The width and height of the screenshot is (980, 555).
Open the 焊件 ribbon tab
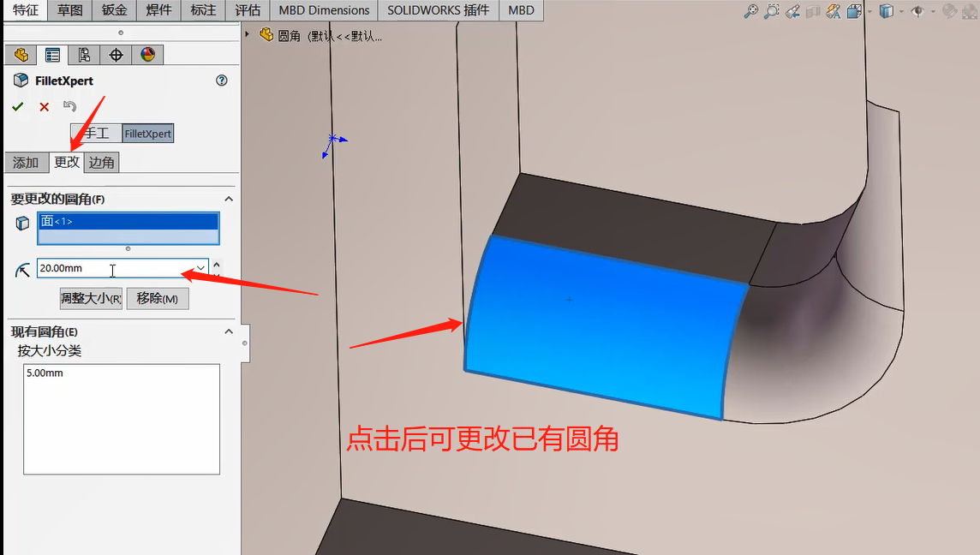[158, 10]
